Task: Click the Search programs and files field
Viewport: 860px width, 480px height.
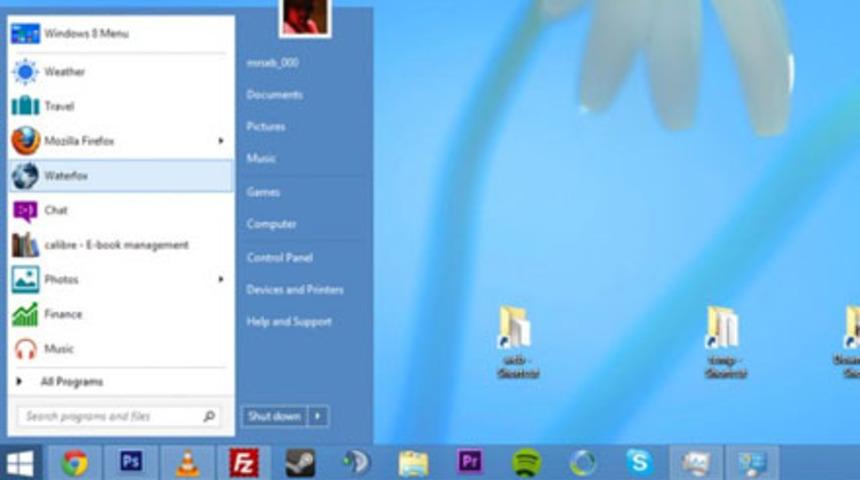Action: point(118,416)
